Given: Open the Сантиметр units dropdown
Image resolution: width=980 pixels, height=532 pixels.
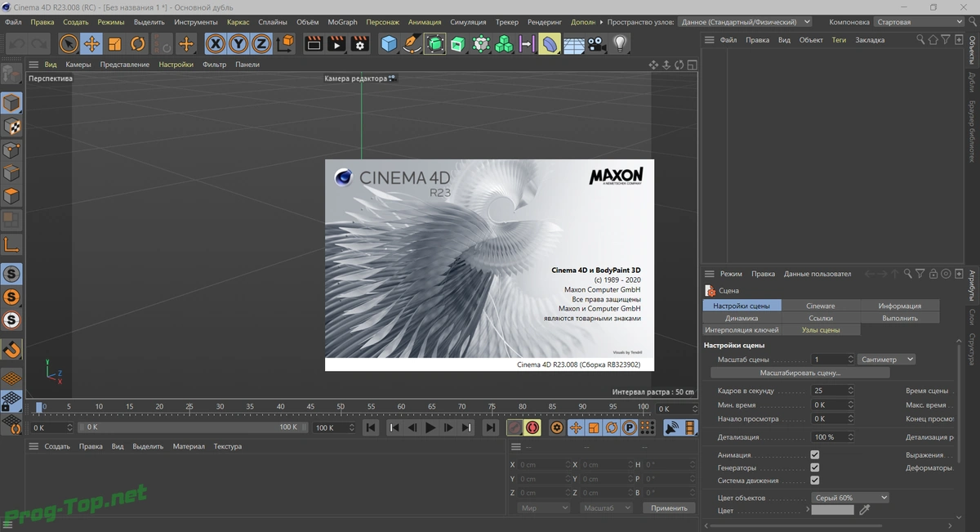Looking at the screenshot, I should (887, 359).
